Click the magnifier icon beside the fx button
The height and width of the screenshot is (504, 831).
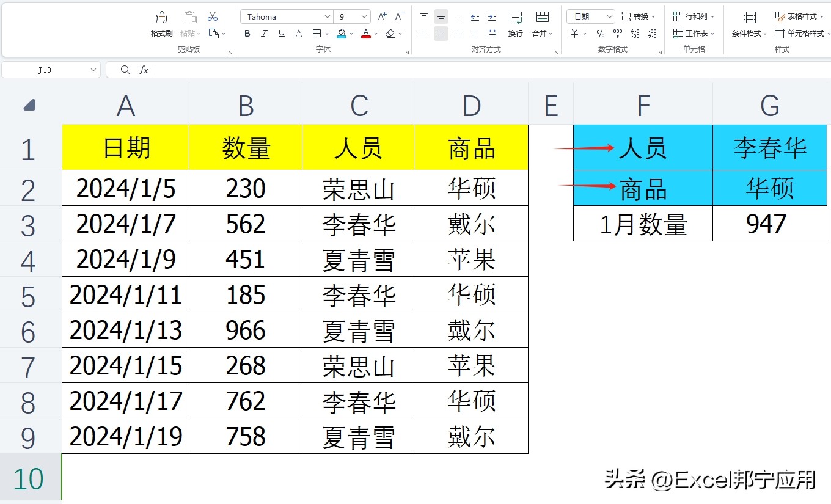click(125, 70)
